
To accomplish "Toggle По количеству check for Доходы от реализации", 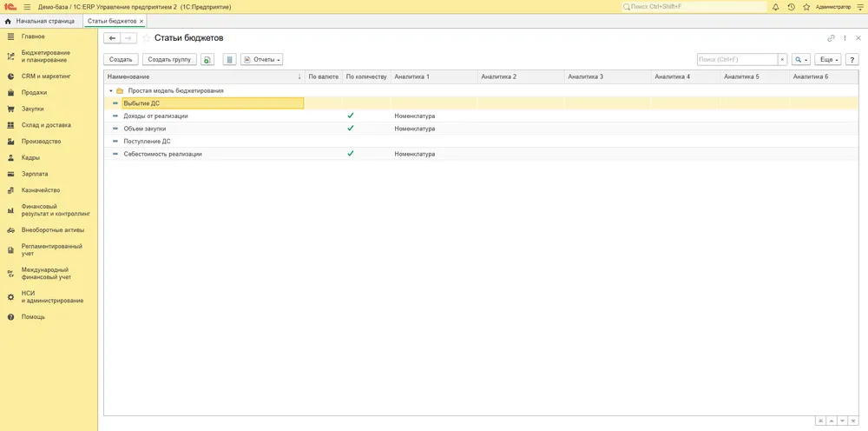I will (351, 116).
